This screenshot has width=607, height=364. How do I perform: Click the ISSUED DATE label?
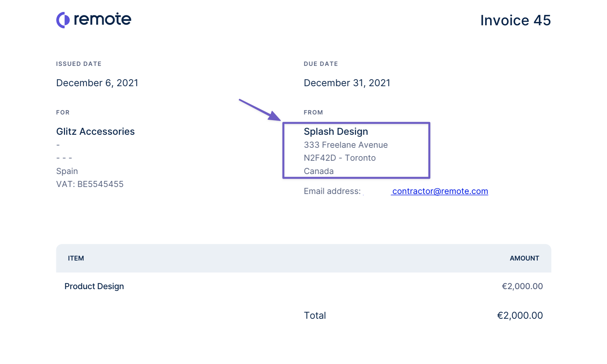tap(79, 64)
